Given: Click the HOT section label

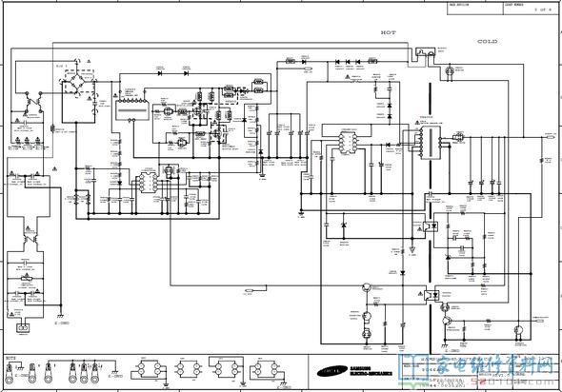Looking at the screenshot, I should [389, 32].
